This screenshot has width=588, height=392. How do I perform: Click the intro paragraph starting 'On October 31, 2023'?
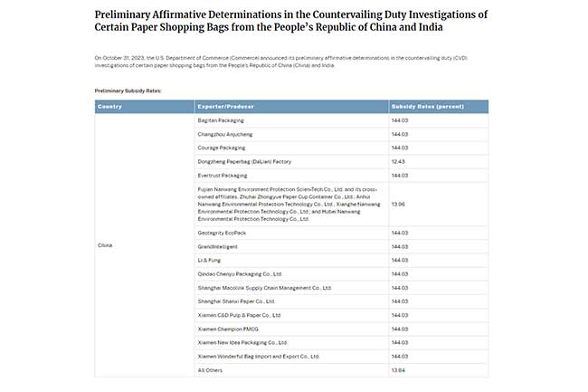(x=280, y=62)
